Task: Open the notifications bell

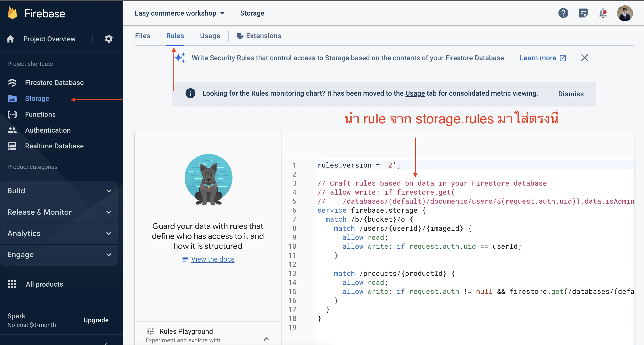Action: (x=603, y=13)
